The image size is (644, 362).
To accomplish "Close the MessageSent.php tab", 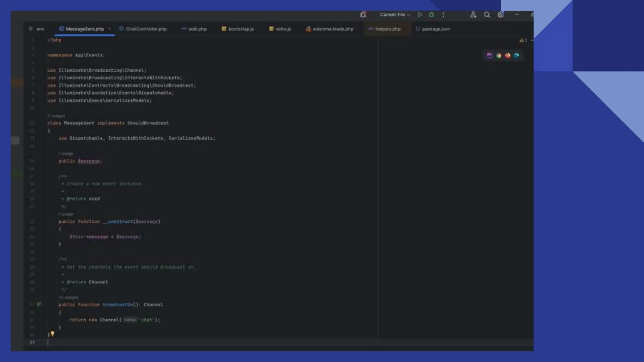I will [109, 29].
